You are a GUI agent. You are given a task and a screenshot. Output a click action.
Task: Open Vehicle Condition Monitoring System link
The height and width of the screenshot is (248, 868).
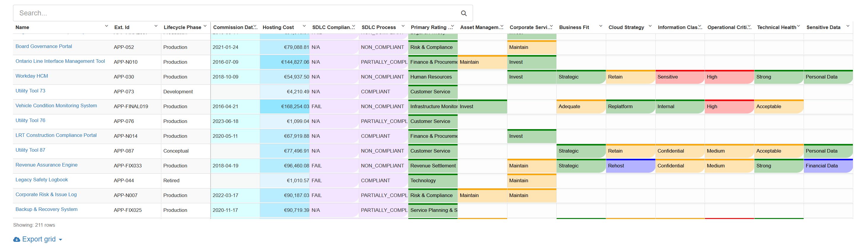coord(56,106)
